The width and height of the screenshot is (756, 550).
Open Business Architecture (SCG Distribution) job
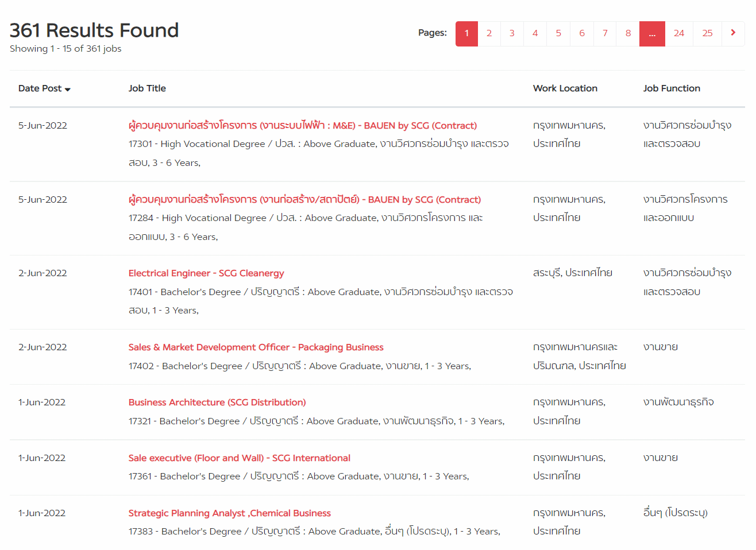[217, 402]
